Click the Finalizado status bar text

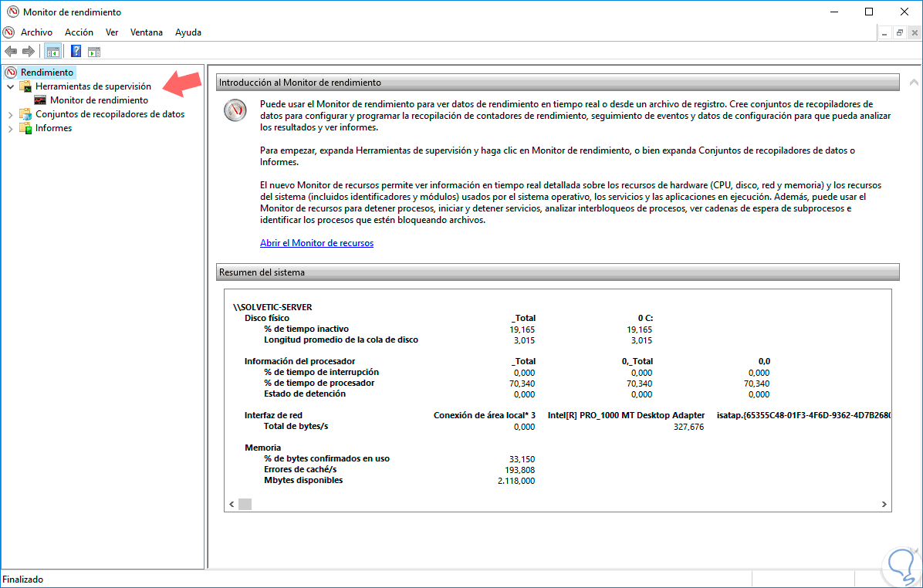click(x=23, y=580)
